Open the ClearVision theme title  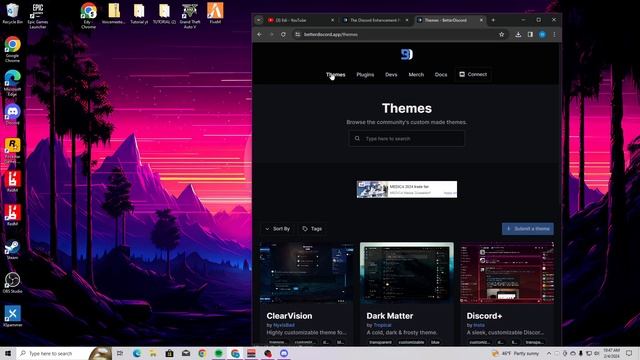tap(289, 316)
